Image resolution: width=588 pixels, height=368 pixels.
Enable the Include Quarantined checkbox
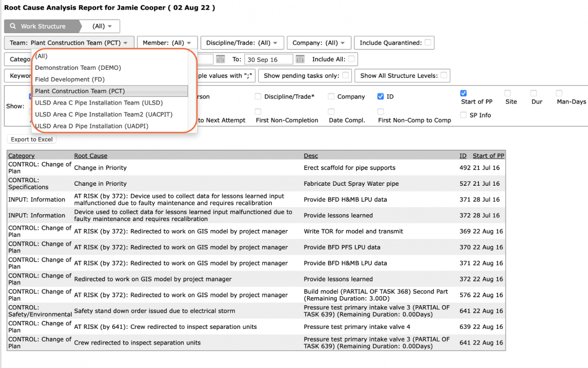[x=428, y=42]
